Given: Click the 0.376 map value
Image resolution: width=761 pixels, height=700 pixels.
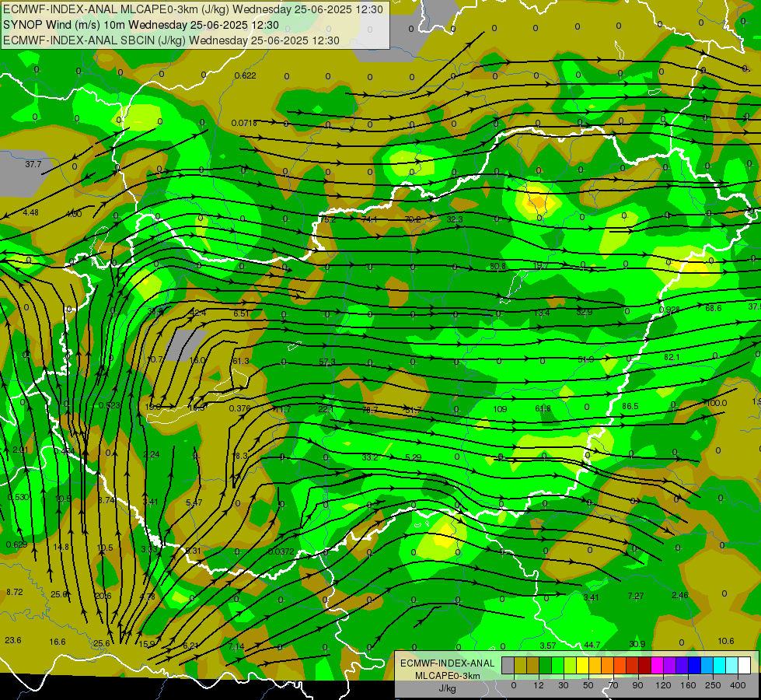Looking at the screenshot, I should click(x=239, y=408).
